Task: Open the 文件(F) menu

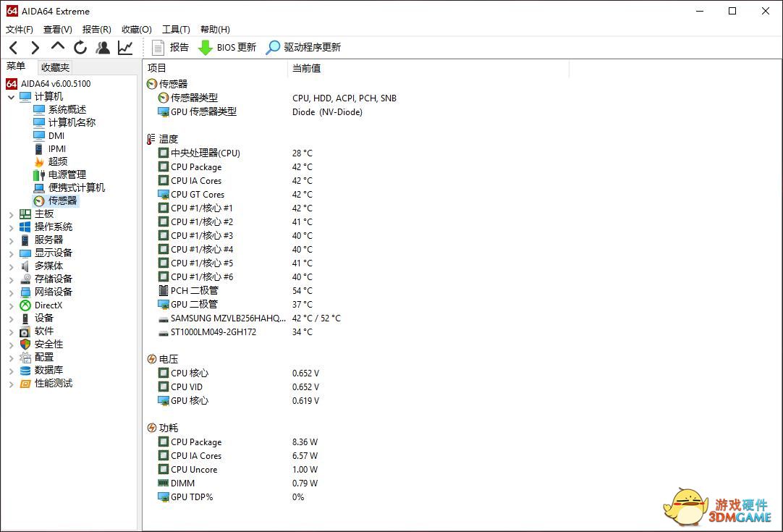Action: coord(20,30)
